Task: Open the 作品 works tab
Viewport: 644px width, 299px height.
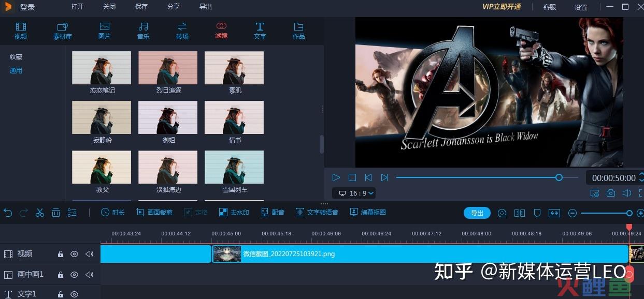Action: (x=299, y=31)
